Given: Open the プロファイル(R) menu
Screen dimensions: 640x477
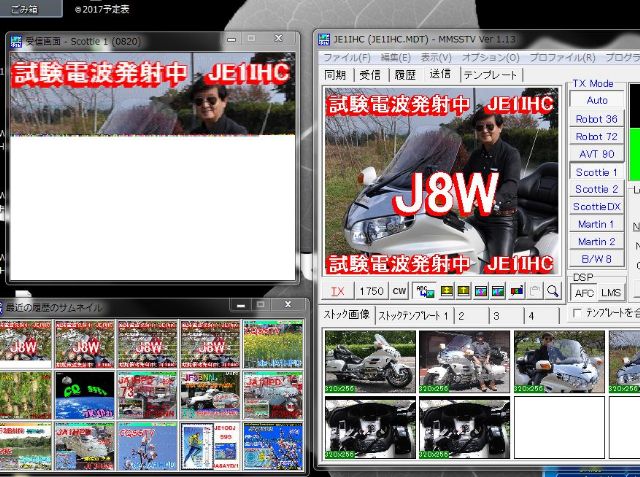Looking at the screenshot, I should [562, 57].
